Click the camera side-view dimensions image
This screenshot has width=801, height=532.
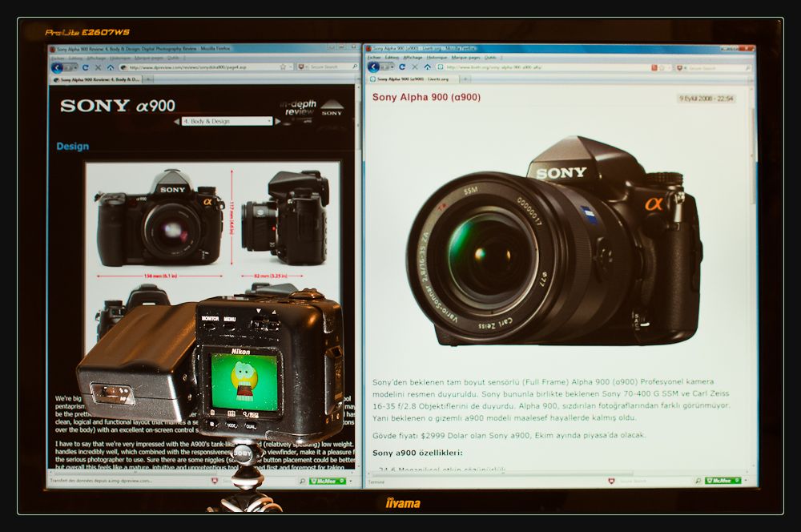pos(285,218)
